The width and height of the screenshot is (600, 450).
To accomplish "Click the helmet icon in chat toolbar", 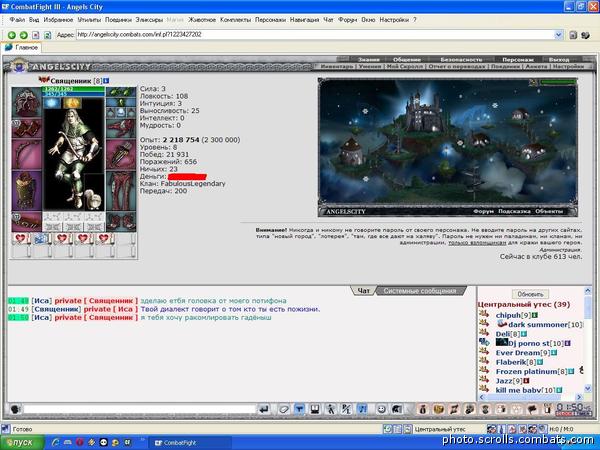I will point(397,409).
